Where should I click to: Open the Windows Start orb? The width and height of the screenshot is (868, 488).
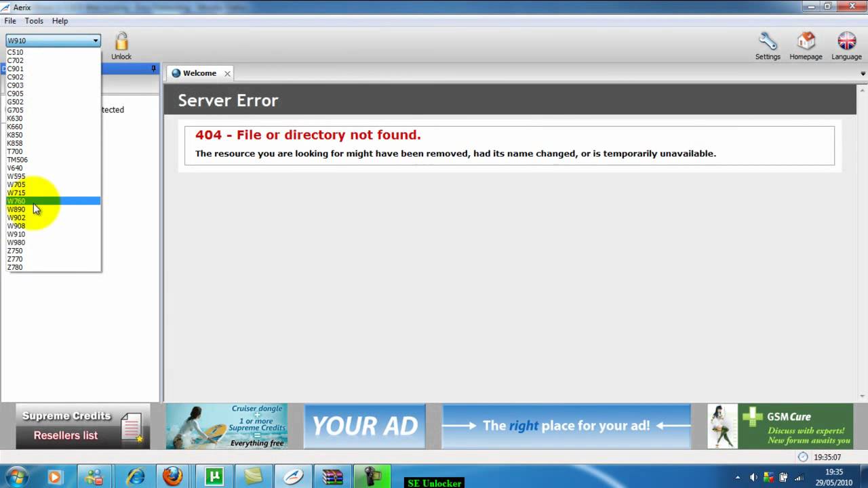(16, 476)
